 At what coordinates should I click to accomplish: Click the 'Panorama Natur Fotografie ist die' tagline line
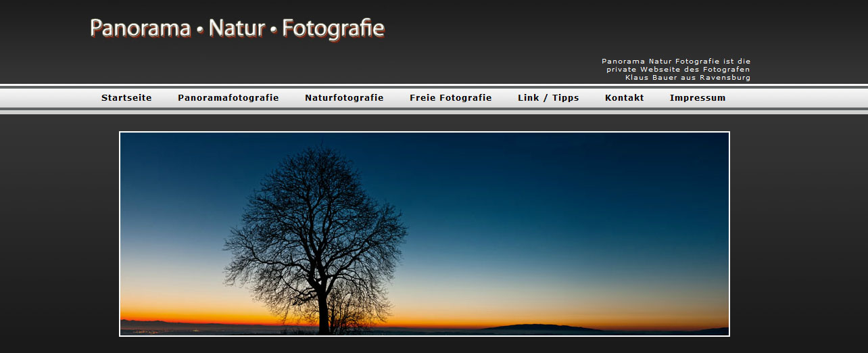click(x=675, y=62)
